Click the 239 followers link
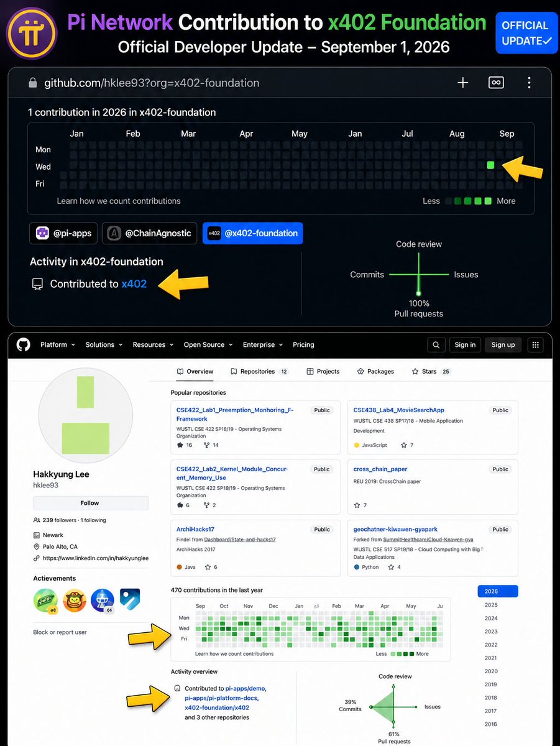The height and width of the screenshot is (746, 560). 60,520
